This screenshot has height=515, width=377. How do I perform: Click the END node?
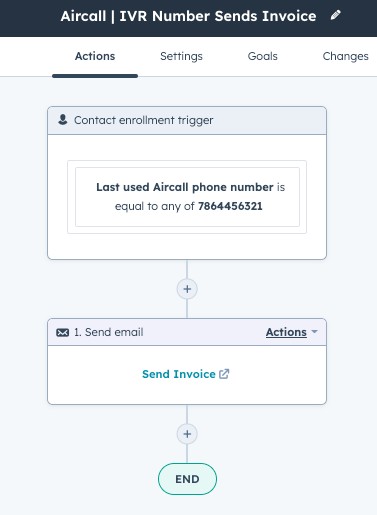click(x=187, y=479)
